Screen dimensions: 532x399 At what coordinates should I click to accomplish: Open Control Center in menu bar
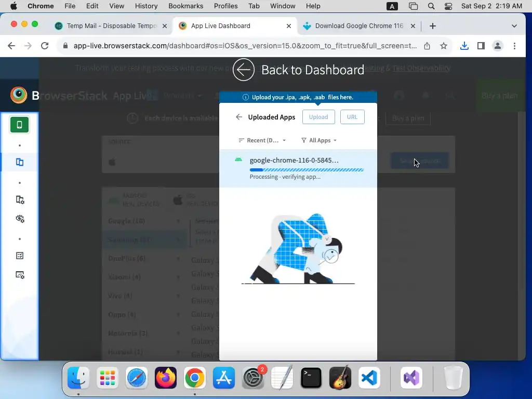pyautogui.click(x=448, y=6)
